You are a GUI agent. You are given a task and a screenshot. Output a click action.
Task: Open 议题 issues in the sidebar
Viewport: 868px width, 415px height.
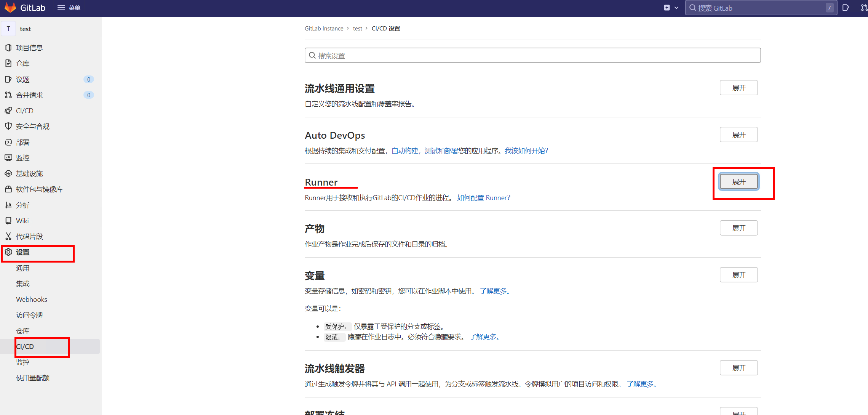tap(23, 79)
